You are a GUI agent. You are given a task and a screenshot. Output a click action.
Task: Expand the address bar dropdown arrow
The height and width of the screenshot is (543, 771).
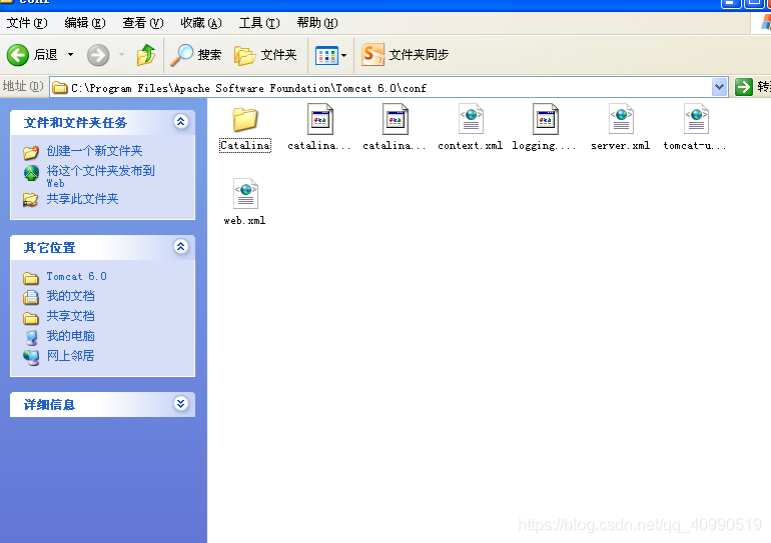[x=719, y=88]
